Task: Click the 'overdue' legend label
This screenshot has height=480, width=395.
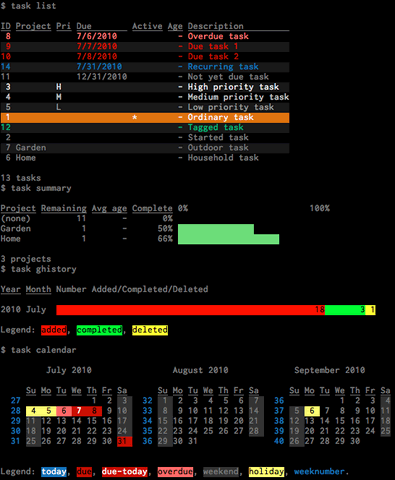Action: pos(175,472)
